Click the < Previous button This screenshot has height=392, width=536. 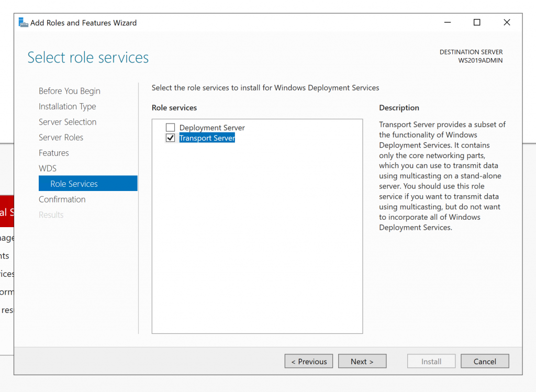[x=309, y=361]
